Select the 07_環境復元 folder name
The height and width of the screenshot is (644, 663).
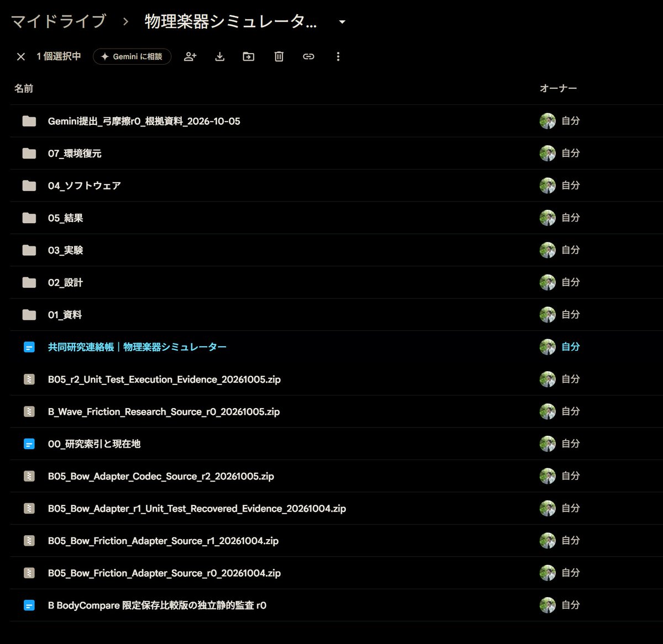click(x=75, y=154)
